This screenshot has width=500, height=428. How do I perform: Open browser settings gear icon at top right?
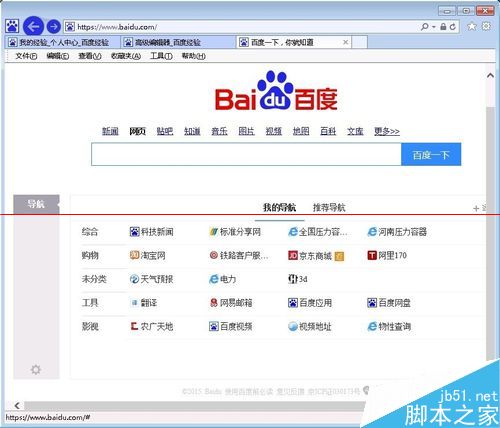[486, 26]
